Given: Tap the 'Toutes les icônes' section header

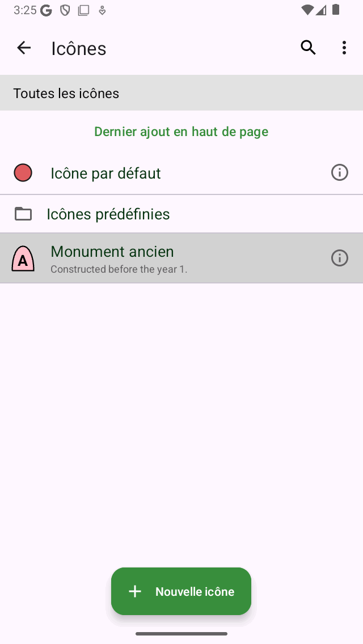Looking at the screenshot, I should pos(66,94).
